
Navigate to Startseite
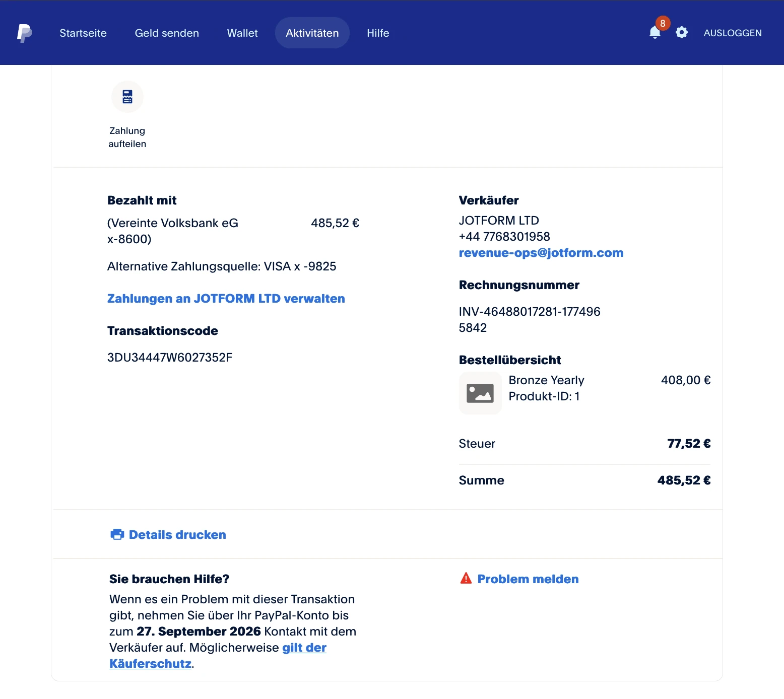pyautogui.click(x=83, y=33)
